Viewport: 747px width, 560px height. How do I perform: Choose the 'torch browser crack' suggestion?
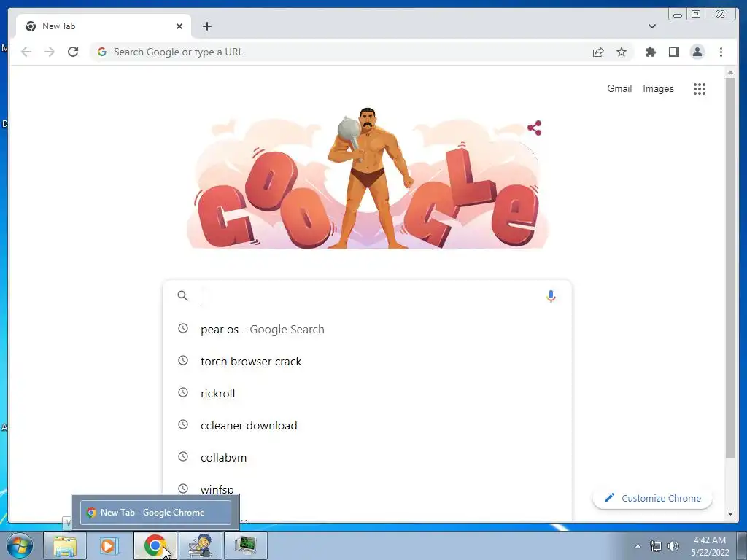pos(367,361)
